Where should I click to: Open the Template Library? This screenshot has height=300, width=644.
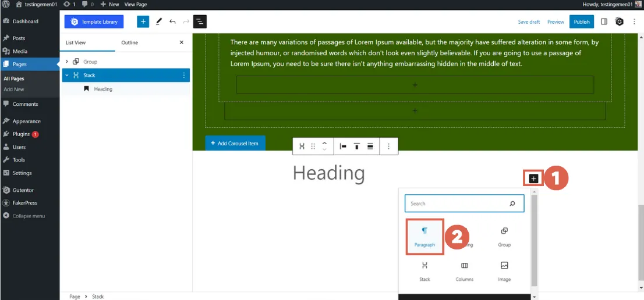(94, 22)
